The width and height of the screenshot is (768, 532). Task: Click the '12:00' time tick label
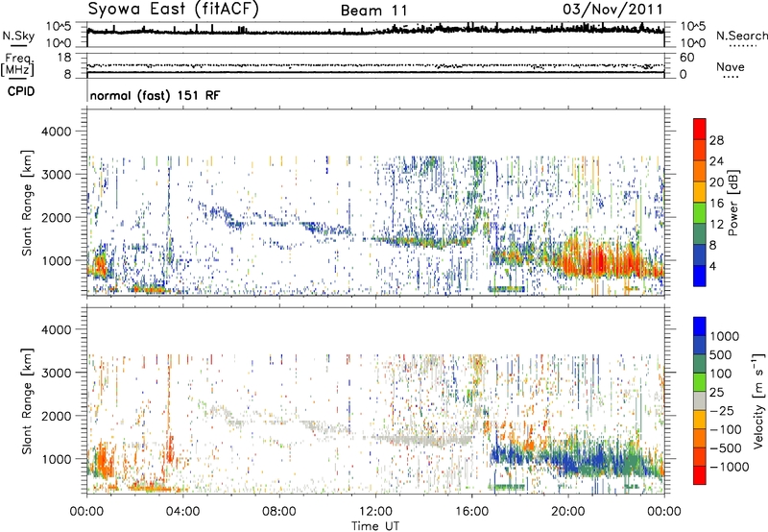pyautogui.click(x=375, y=511)
